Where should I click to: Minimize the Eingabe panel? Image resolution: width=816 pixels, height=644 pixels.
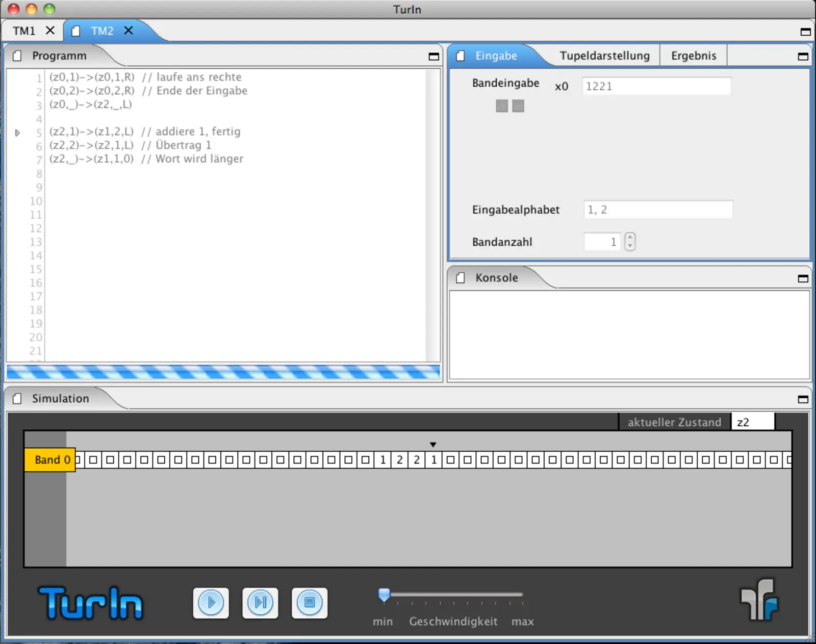click(803, 57)
